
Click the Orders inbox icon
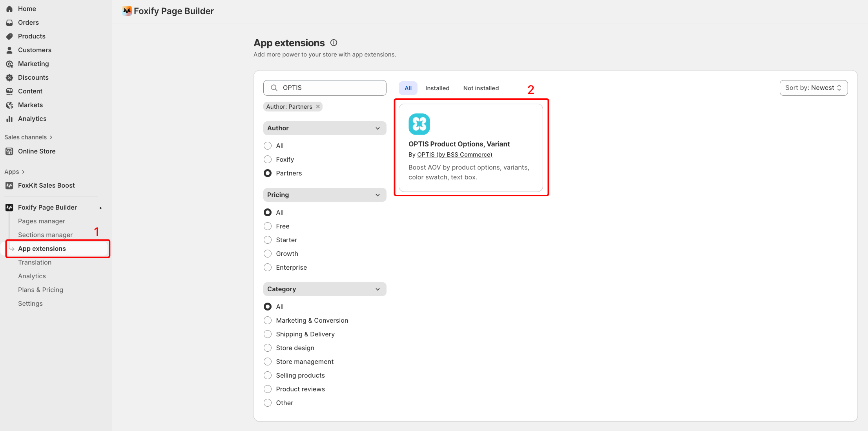[9, 22]
